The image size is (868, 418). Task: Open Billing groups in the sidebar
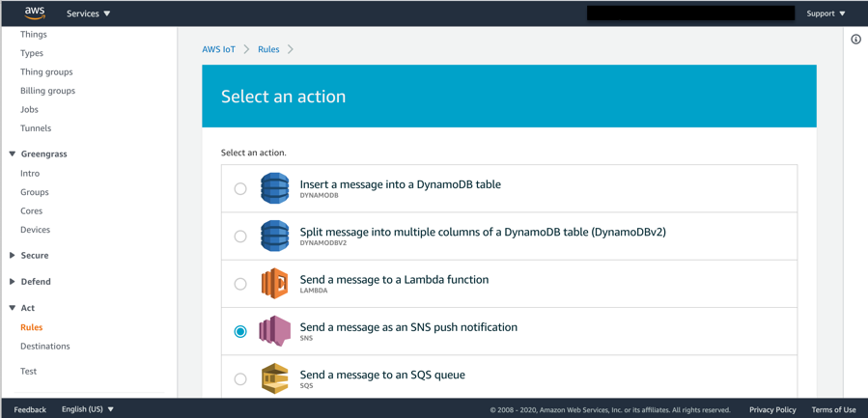tap(47, 90)
